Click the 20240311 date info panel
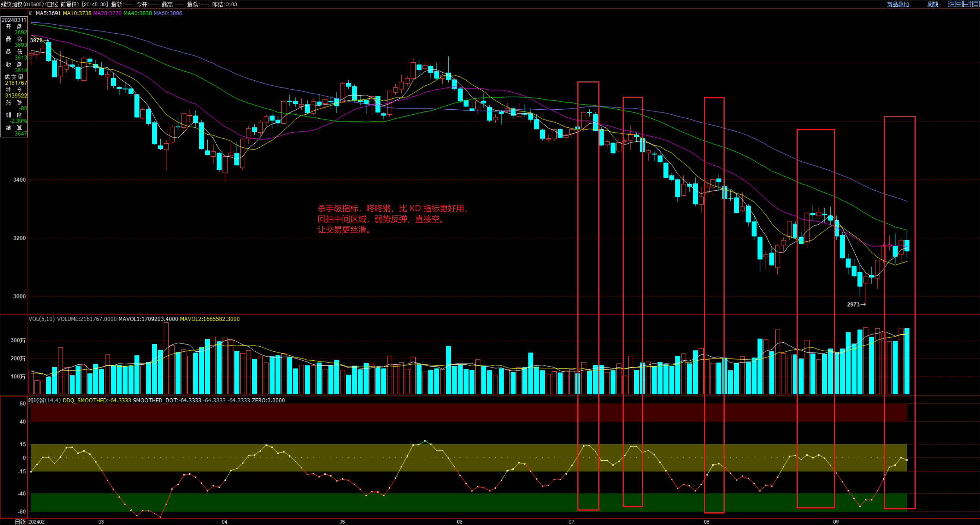Image resolution: width=980 pixels, height=525 pixels. point(14,20)
